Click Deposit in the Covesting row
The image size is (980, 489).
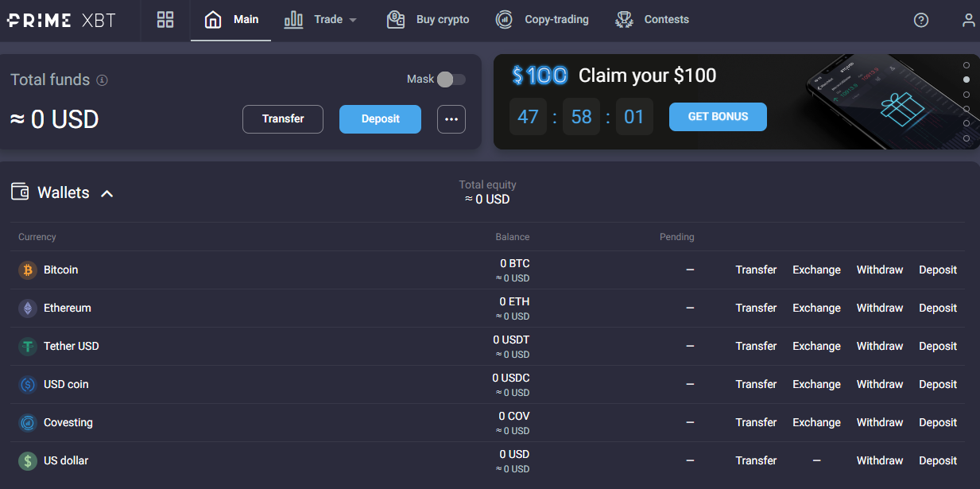tap(938, 423)
